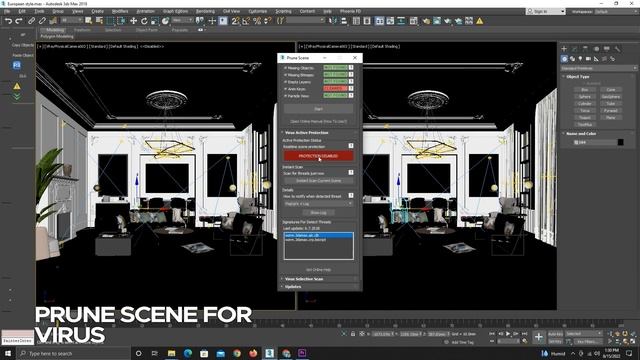
Task: Expand the Updates rollout in Prune Scene
Action: (x=293, y=287)
